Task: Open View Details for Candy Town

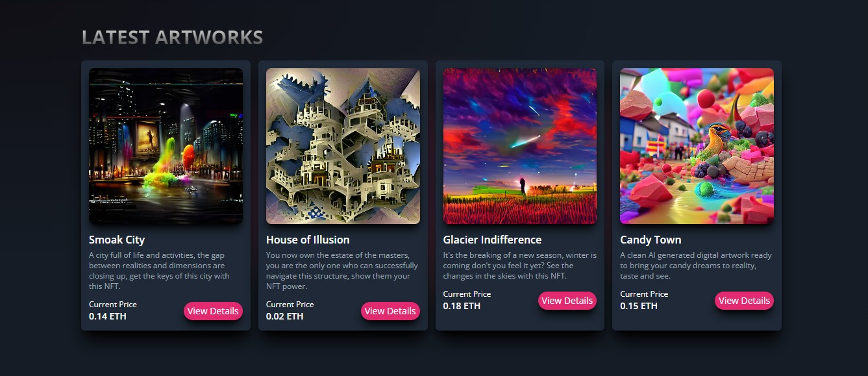Action: point(744,301)
